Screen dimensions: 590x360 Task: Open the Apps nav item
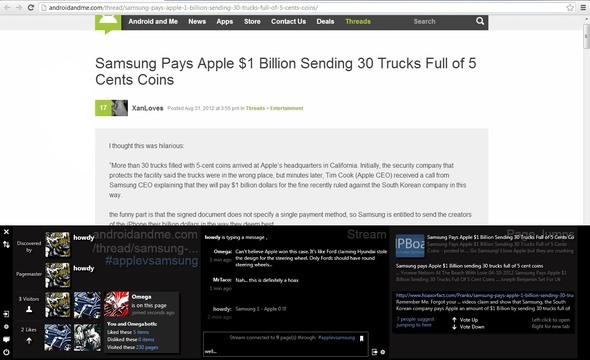pos(225,21)
